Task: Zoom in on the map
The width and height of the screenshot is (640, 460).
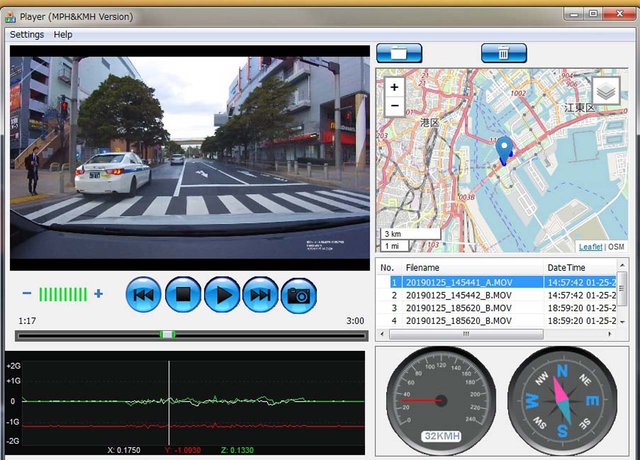Action: click(395, 87)
